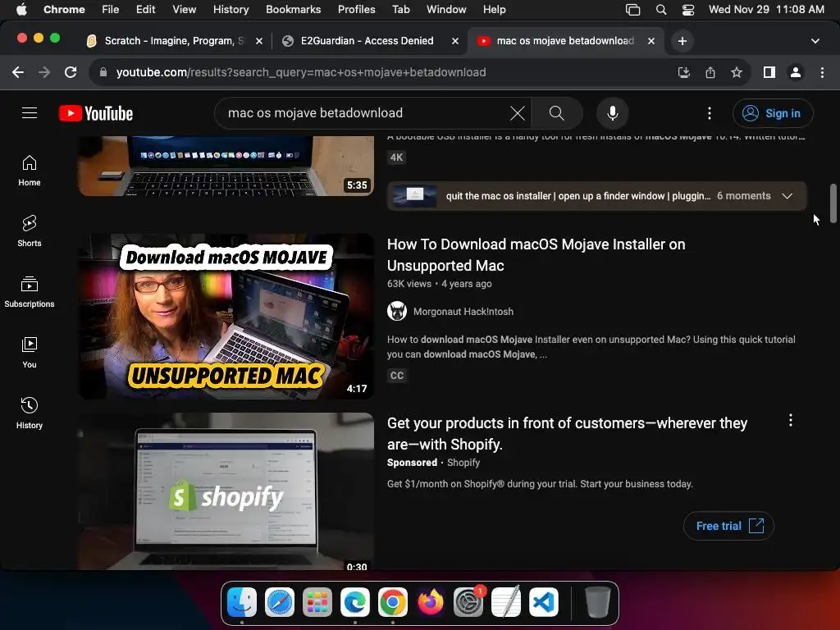This screenshot has height=630, width=840.
Task: Open the Download macOS MOJAVE thumbnail
Action: (x=226, y=316)
